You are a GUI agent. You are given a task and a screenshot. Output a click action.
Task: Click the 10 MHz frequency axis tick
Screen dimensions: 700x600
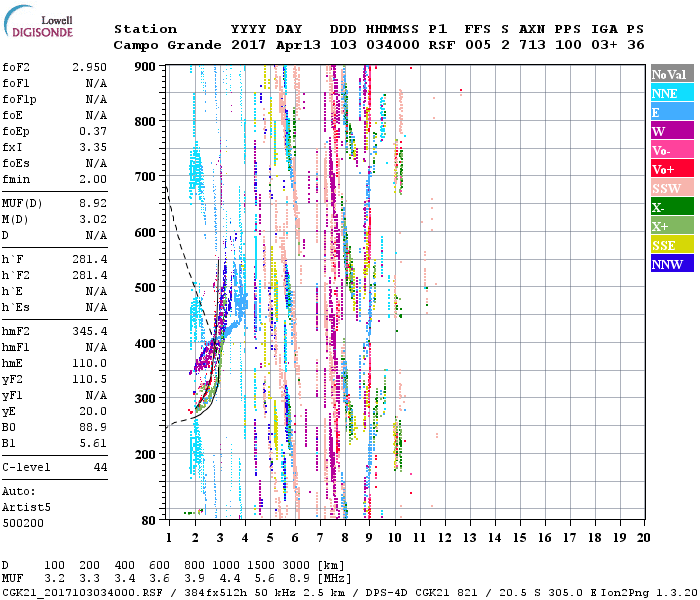click(395, 537)
